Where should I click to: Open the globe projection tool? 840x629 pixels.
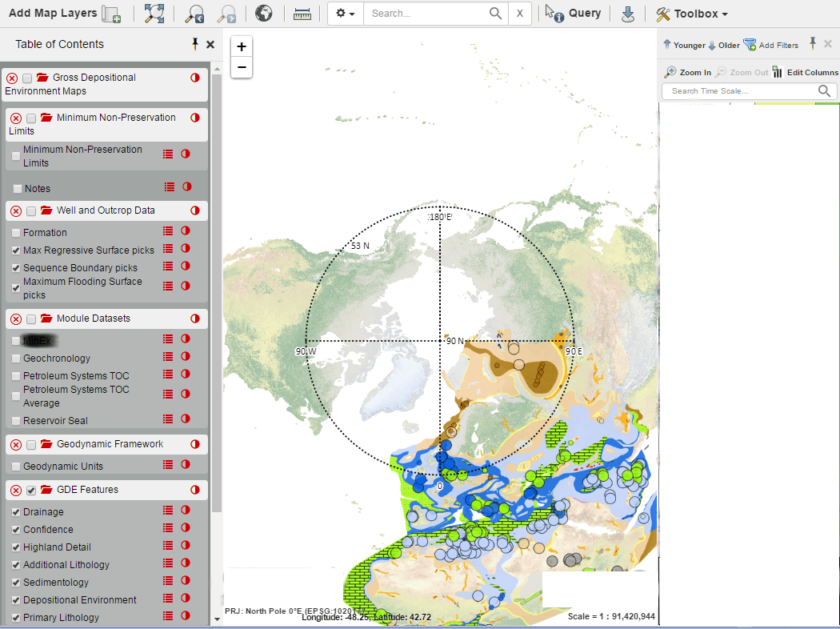click(x=263, y=14)
